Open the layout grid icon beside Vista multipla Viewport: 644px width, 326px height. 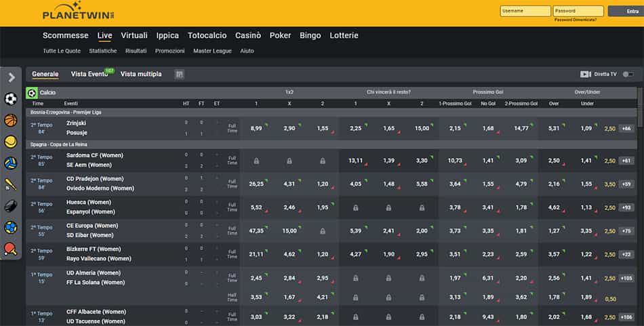tap(180, 75)
